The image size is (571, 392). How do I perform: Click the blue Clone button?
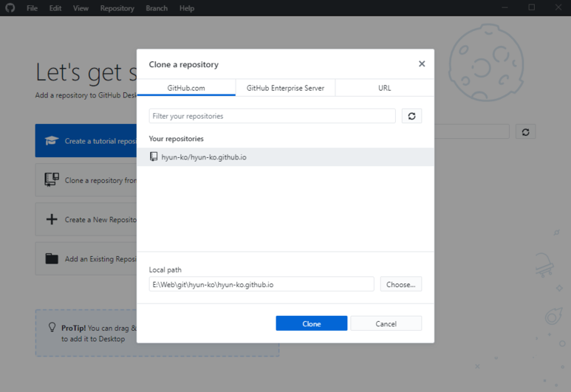(x=312, y=323)
